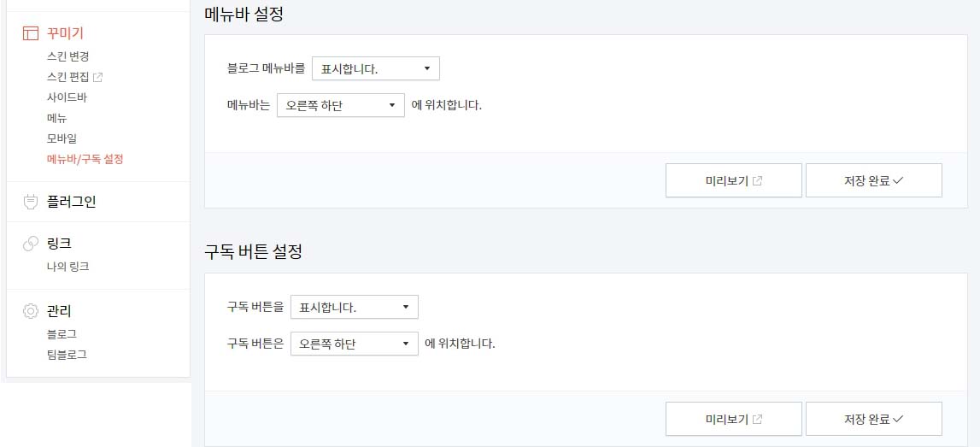Open the 메뉴바 position 오른쪽 하단 dropdown

pos(341,105)
